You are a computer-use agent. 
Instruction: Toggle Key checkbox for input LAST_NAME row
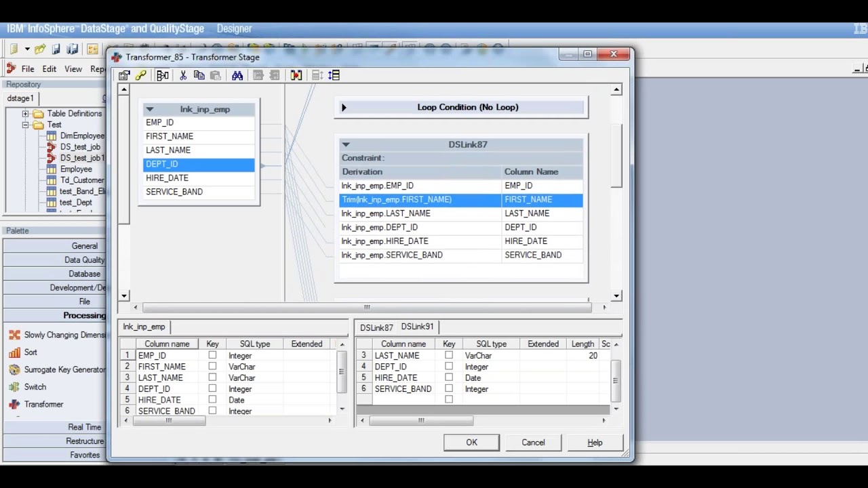tap(212, 378)
